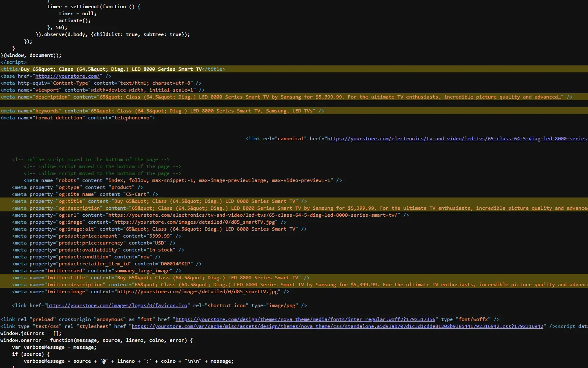
Task: Click the og:site_name CS-Cart line
Action: pyautogui.click(x=85, y=194)
